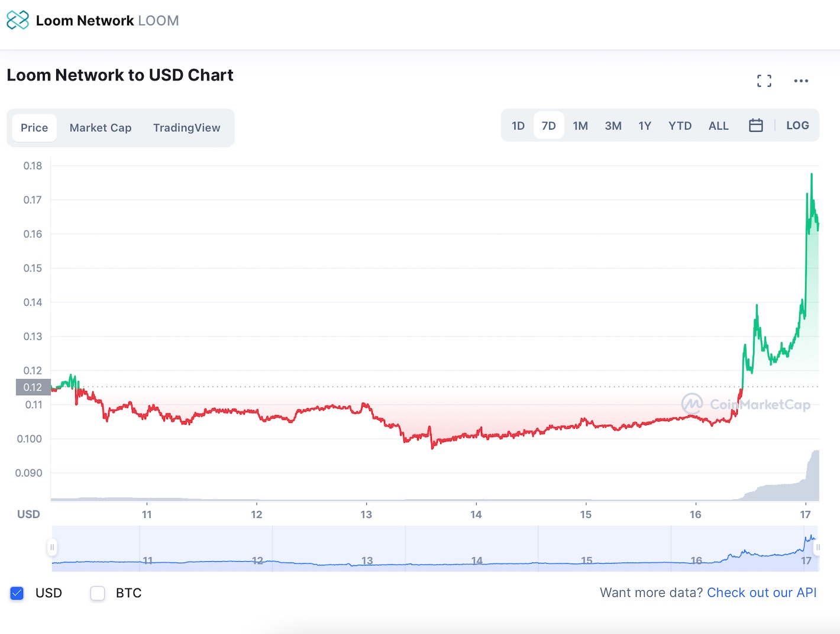Choose the 1Y time range
This screenshot has height=634, width=840.
click(x=645, y=126)
